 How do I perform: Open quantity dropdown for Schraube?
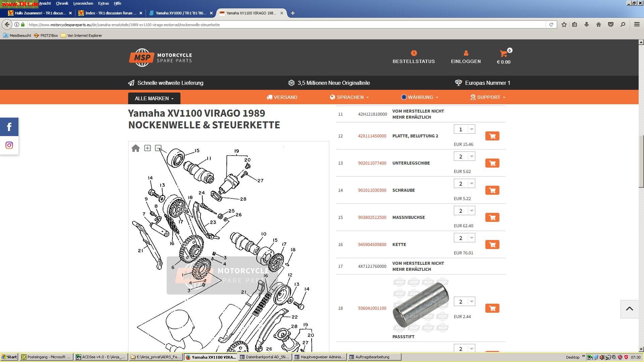[x=464, y=184]
